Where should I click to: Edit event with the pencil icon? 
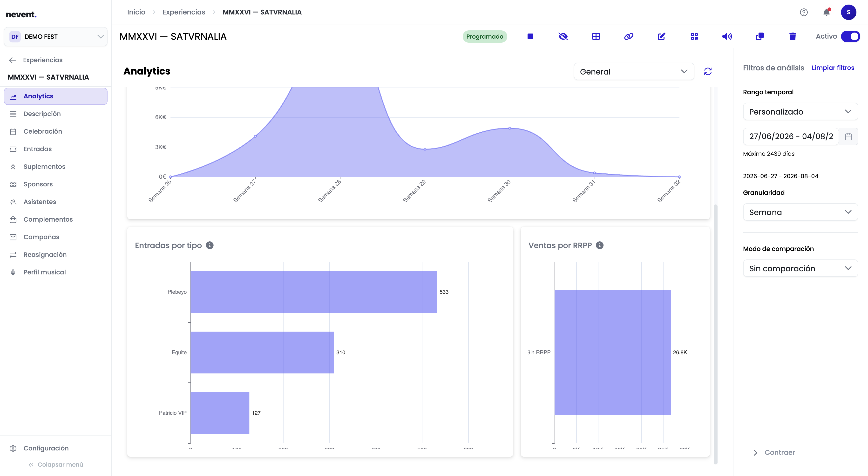[661, 36]
